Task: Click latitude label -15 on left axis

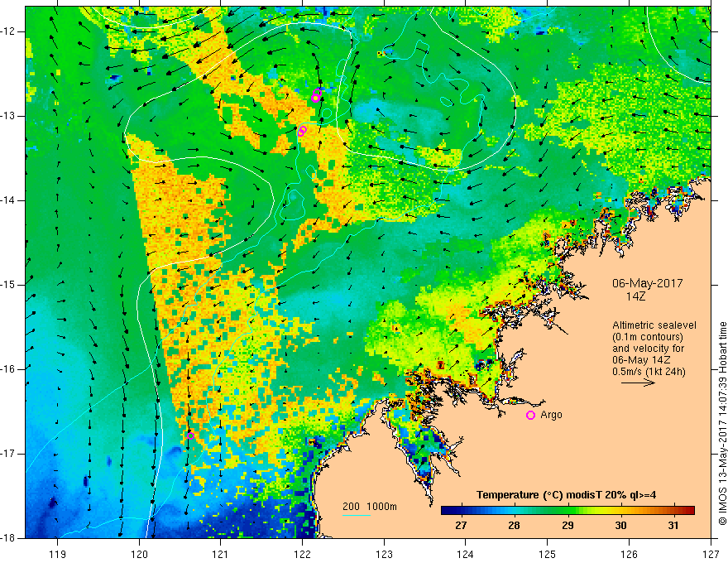Action: click(11, 284)
